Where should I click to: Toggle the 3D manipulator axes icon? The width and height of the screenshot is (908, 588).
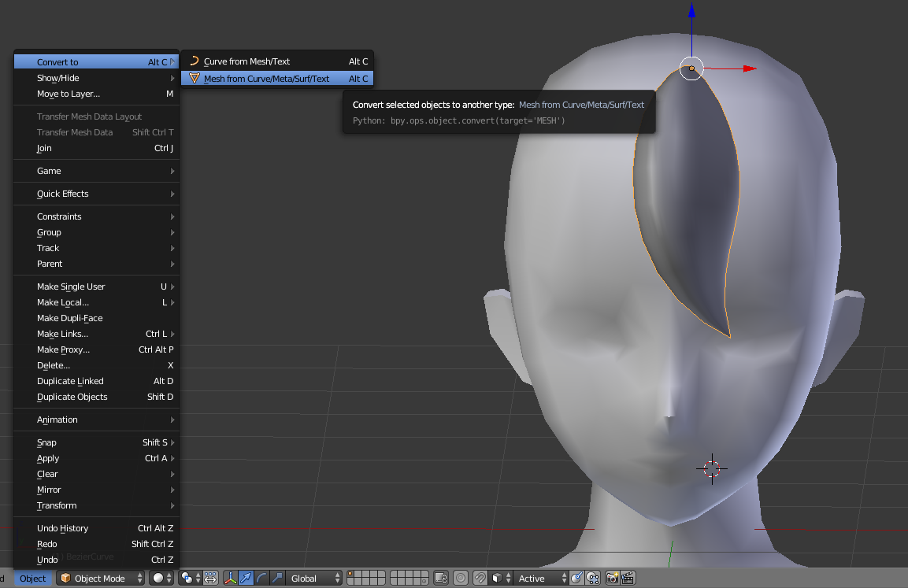pyautogui.click(x=231, y=579)
